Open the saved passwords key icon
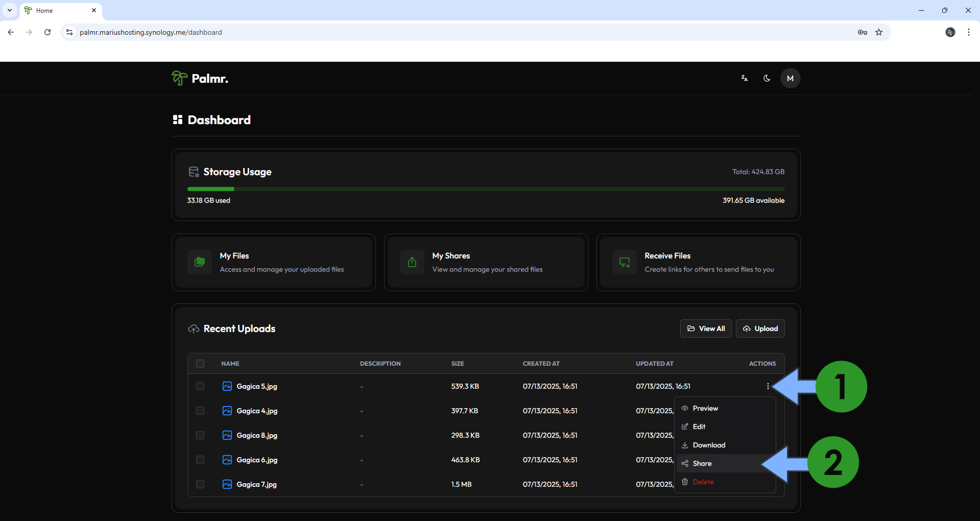Viewport: 980px width, 521px height. (863, 32)
